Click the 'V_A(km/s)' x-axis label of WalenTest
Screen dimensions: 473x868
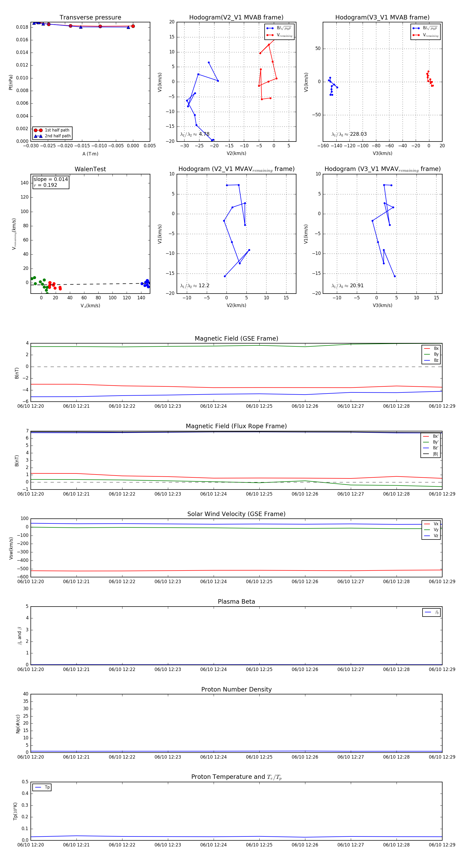click(90, 306)
